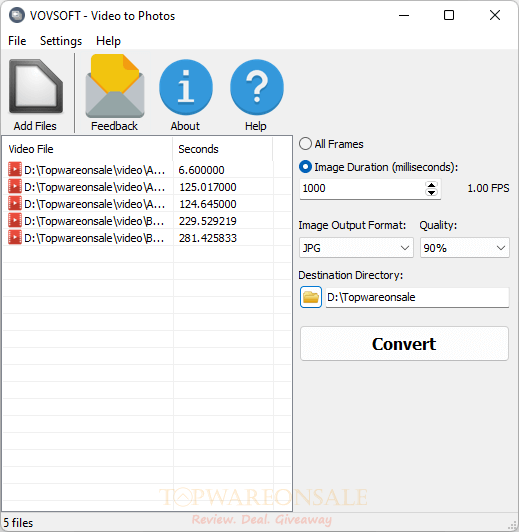The width and height of the screenshot is (519, 532).
Task: Open the Quality 90% dropdown
Action: [x=465, y=248]
